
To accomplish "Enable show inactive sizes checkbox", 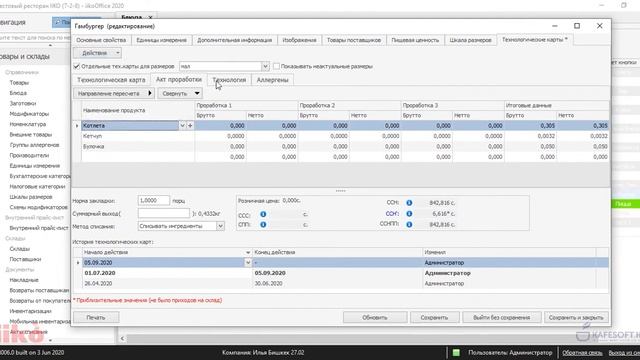I will [x=276, y=66].
